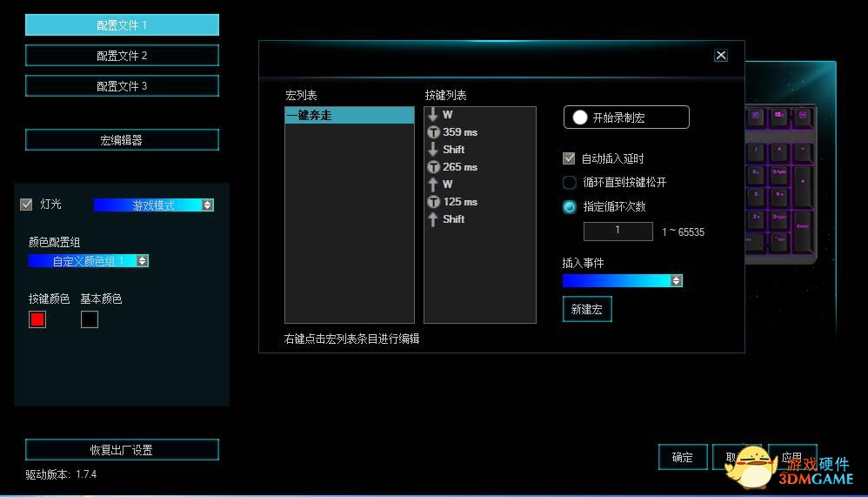Click the W key-up arrow icon
868x497 pixels.
(x=433, y=185)
